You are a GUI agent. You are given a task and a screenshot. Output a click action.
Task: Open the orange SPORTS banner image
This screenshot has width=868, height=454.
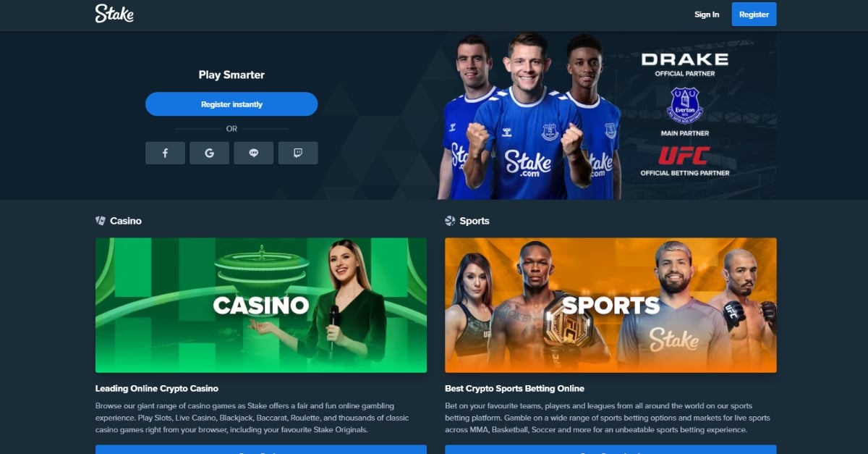[610, 305]
